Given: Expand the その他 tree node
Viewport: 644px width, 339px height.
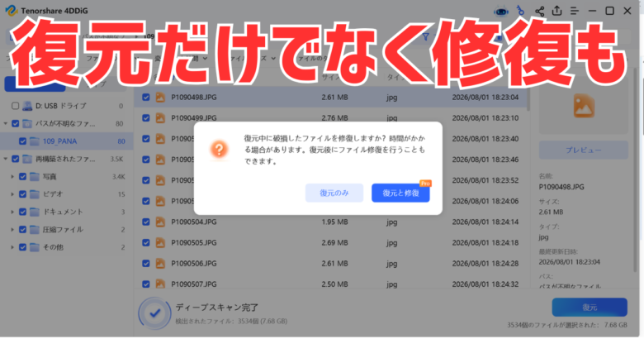Looking at the screenshot, I should point(12,247).
